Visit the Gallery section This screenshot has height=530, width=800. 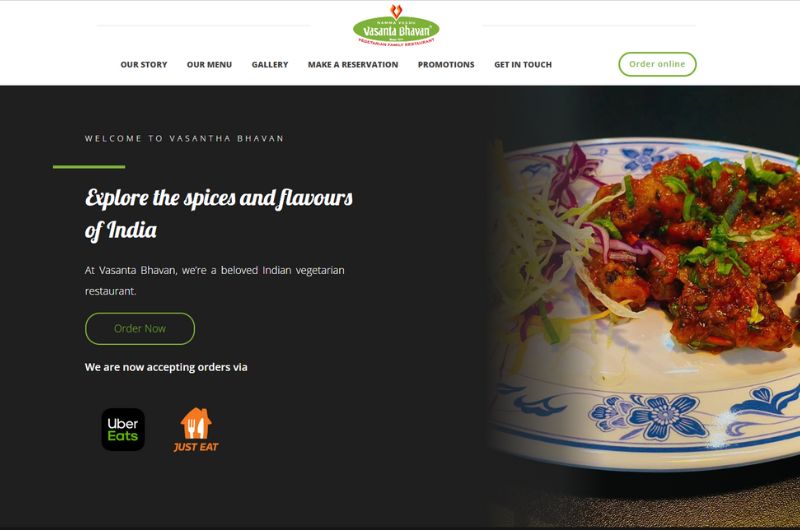[x=270, y=65]
